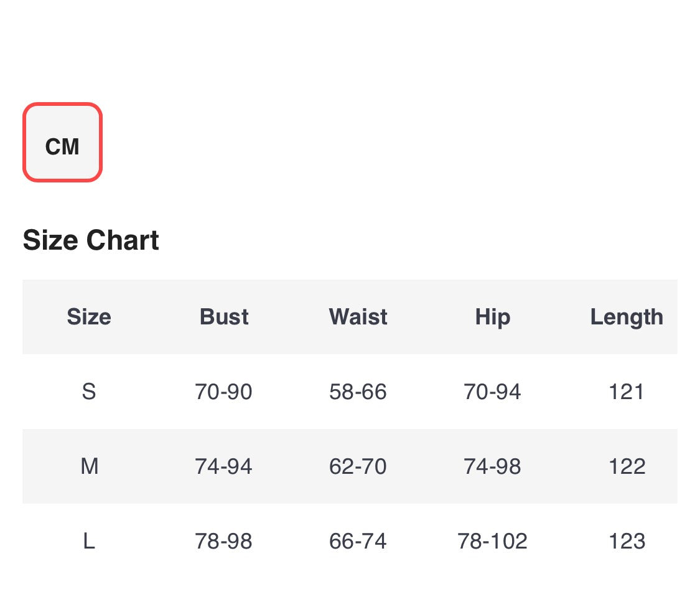Click the Waist column header
This screenshot has height=594, width=700.
pos(358,317)
